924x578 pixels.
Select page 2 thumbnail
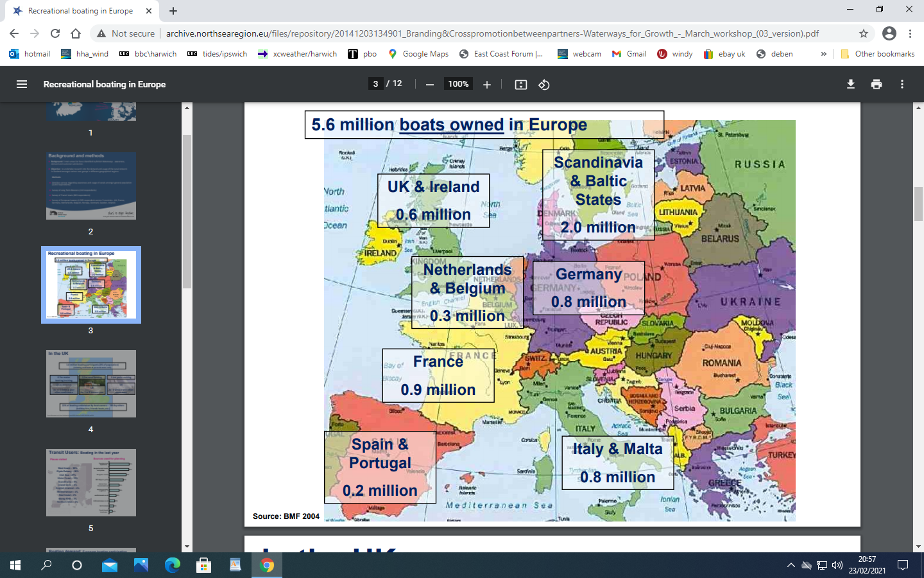coord(91,186)
